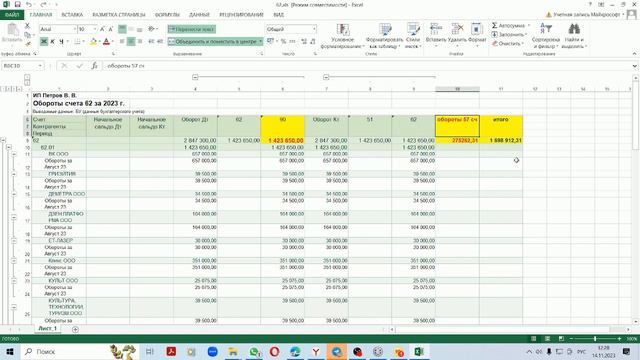This screenshot has height=360, width=640.
Task: Save the workbook via Quick Access toolbar
Action: [18, 4]
